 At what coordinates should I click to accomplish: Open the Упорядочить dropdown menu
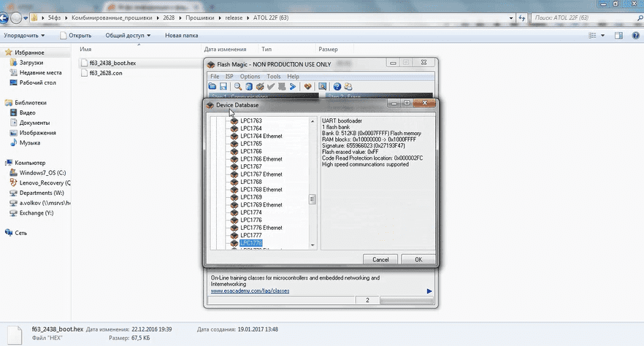[x=24, y=35]
